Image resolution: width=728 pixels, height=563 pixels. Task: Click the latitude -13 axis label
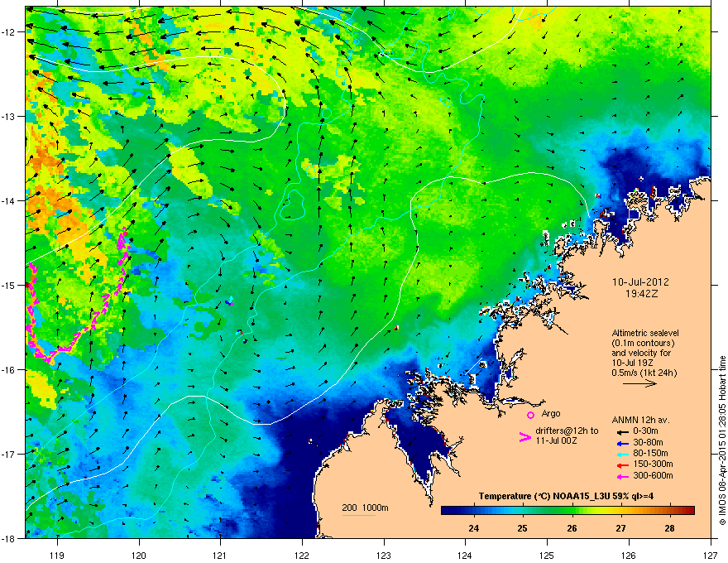8,117
